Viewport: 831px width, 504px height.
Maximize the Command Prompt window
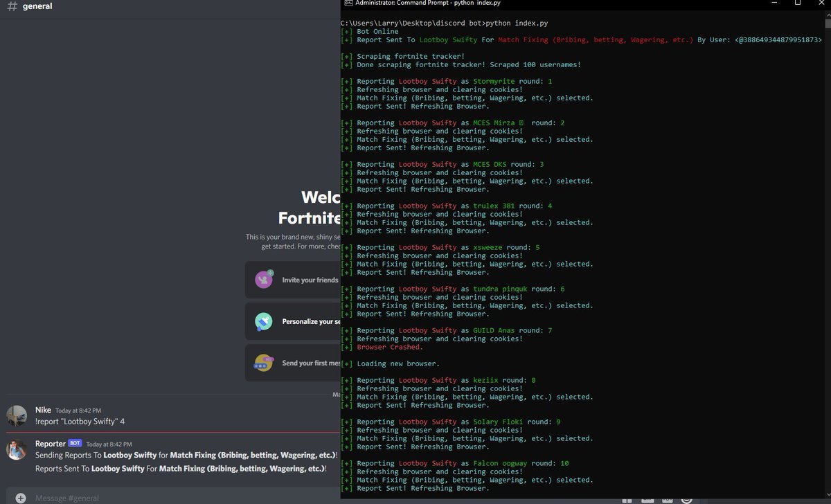[798, 3]
